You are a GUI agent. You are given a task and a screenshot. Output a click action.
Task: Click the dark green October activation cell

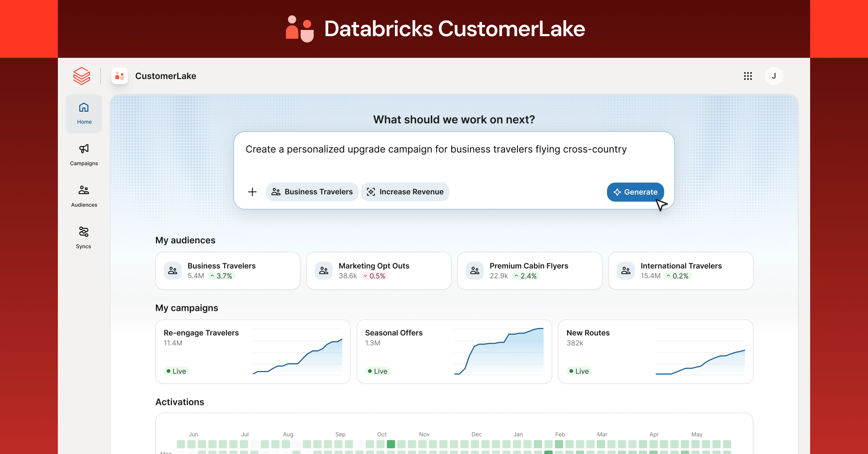point(391,444)
